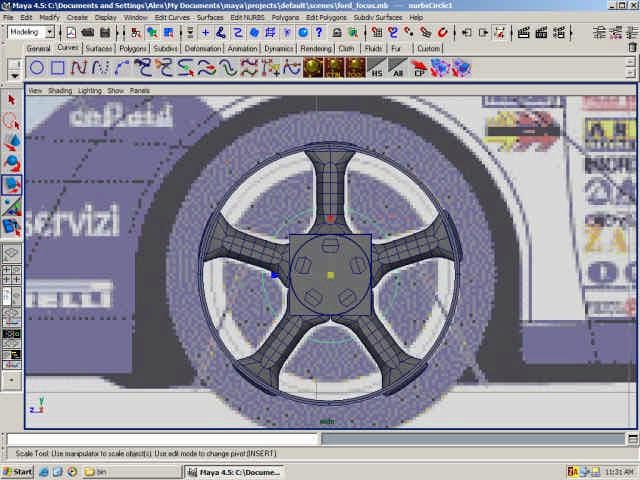Open the viewport Shading menu

[x=60, y=90]
